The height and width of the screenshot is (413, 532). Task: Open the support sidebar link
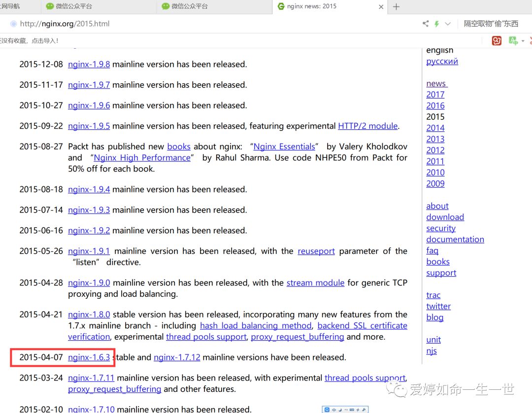441,273
